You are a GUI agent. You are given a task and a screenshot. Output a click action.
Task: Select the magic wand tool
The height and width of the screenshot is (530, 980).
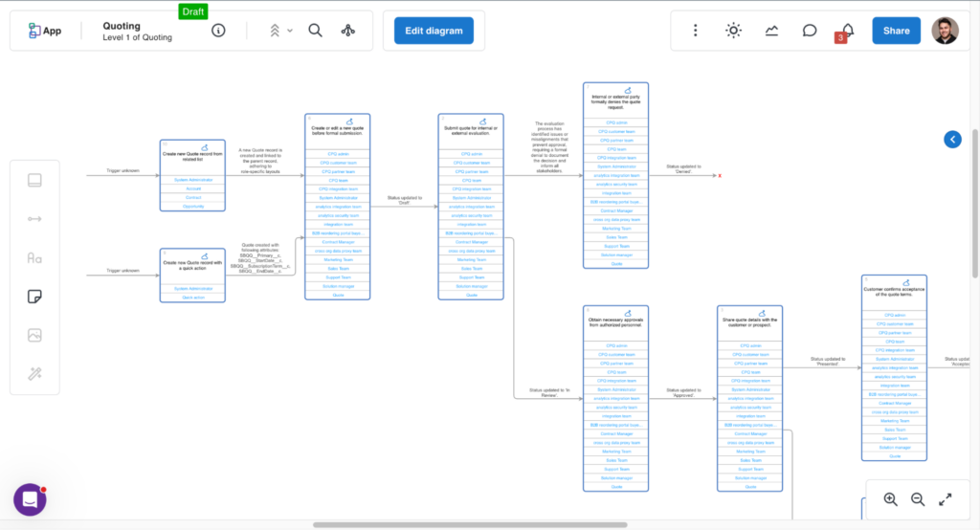34,374
